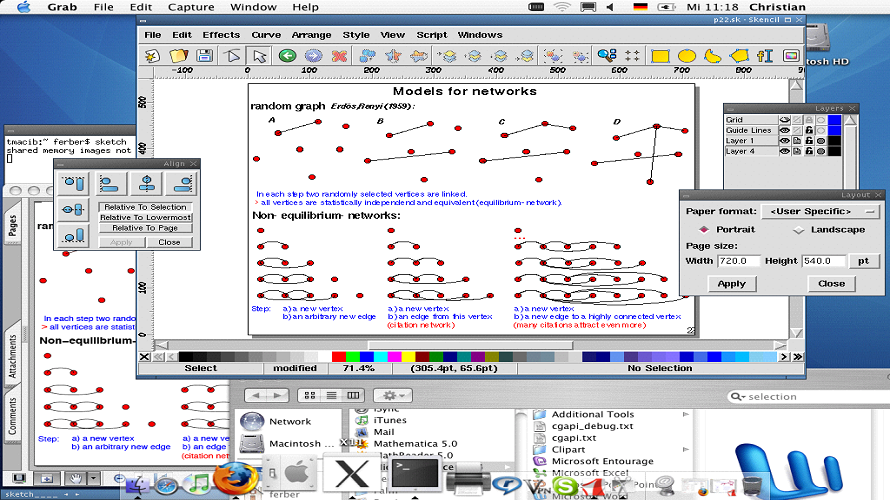Toggle the lock icon for Layer 4
This screenshot has width=890, height=500.
(x=808, y=152)
